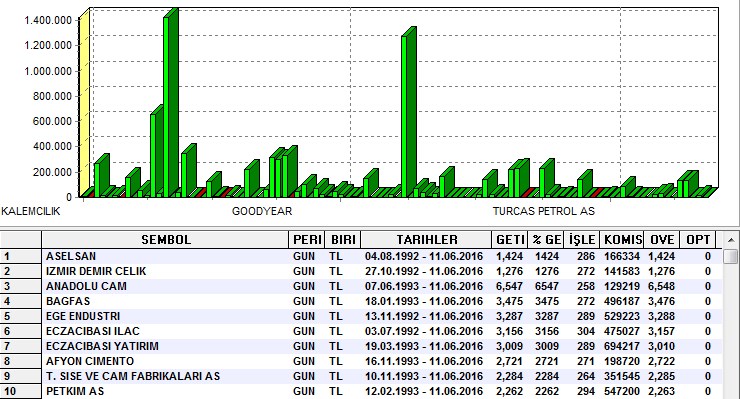The image size is (740, 399).
Task: Click the table's vertical scrollbar thumb
Action: click(x=731, y=257)
